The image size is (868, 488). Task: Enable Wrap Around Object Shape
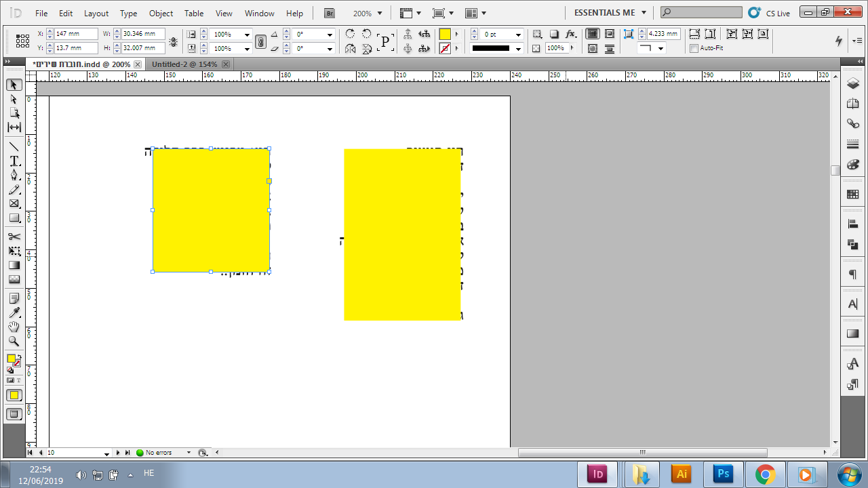pyautogui.click(x=593, y=49)
